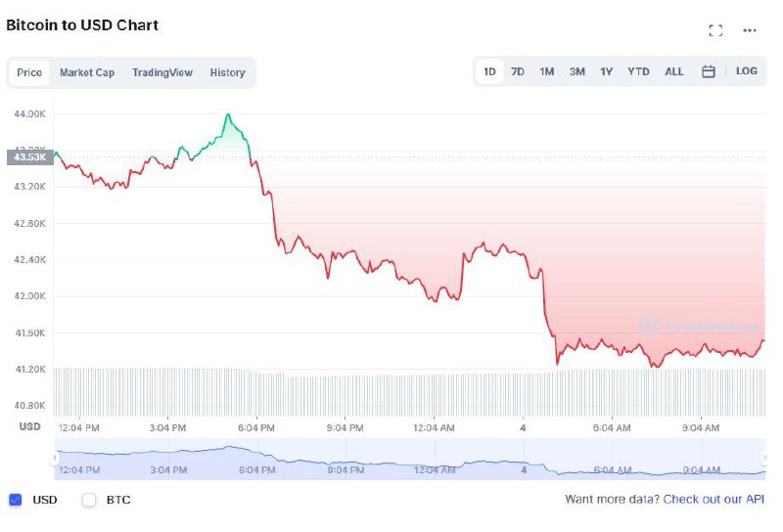
Task: Switch to the Market Cap tab
Action: (x=87, y=72)
